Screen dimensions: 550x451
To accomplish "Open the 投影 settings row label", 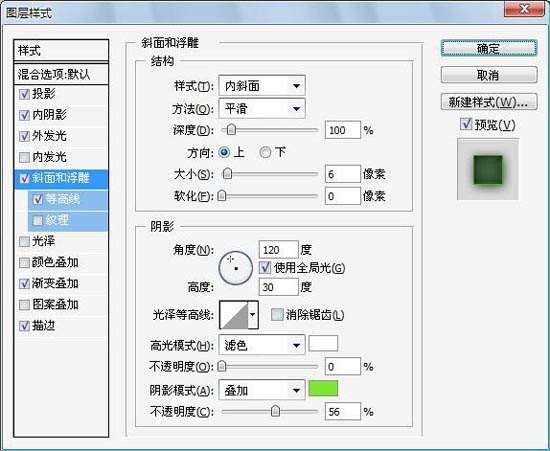I will [43, 94].
